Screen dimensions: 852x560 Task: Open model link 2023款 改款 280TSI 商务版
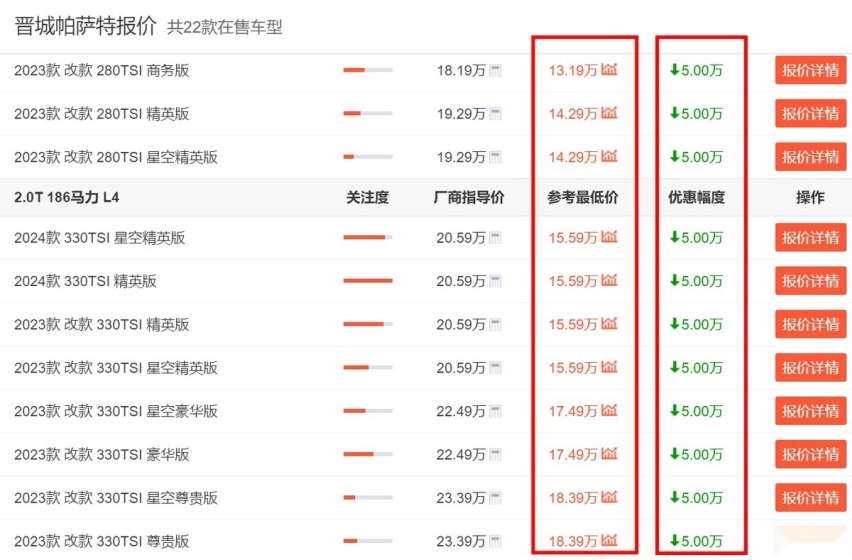click(x=102, y=71)
